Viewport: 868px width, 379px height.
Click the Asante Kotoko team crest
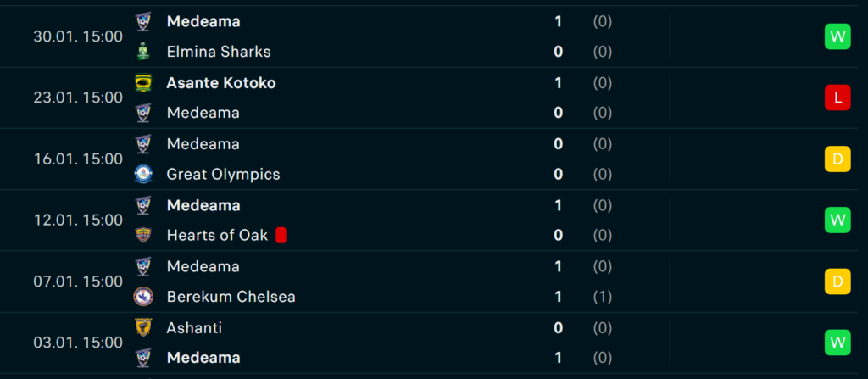[143, 83]
